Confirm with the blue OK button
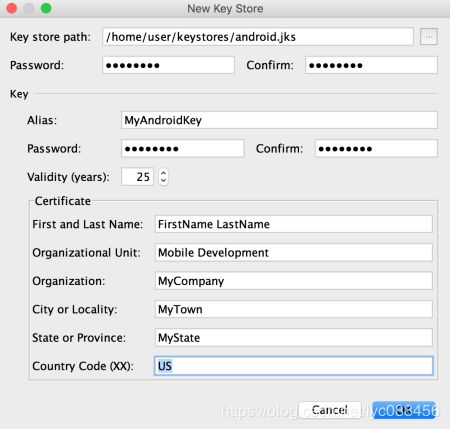Image resolution: width=450 pixels, height=430 pixels. click(404, 410)
